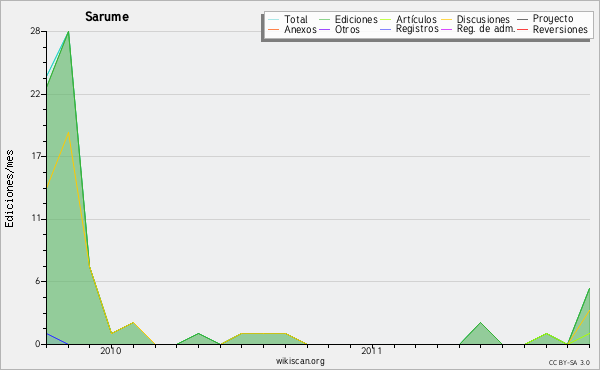The height and width of the screenshot is (370, 600).
Task: Click the 2011 x-axis label
Action: click(371, 350)
